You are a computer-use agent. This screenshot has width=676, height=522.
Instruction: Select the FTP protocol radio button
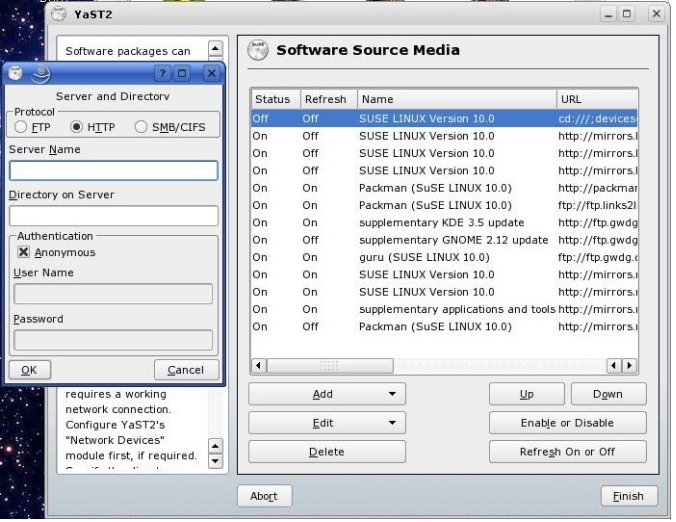point(21,127)
